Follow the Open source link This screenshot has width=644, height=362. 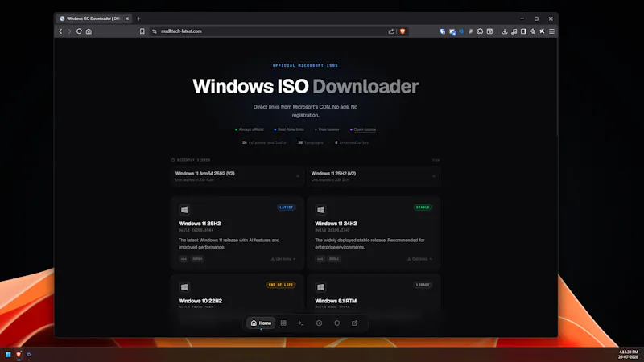click(365, 130)
